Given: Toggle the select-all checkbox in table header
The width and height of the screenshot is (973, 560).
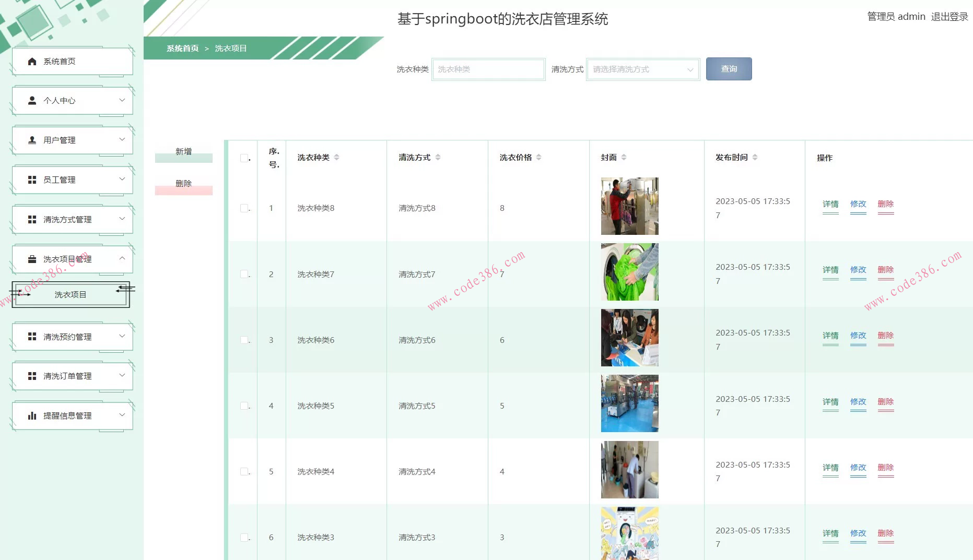Looking at the screenshot, I should 243,158.
